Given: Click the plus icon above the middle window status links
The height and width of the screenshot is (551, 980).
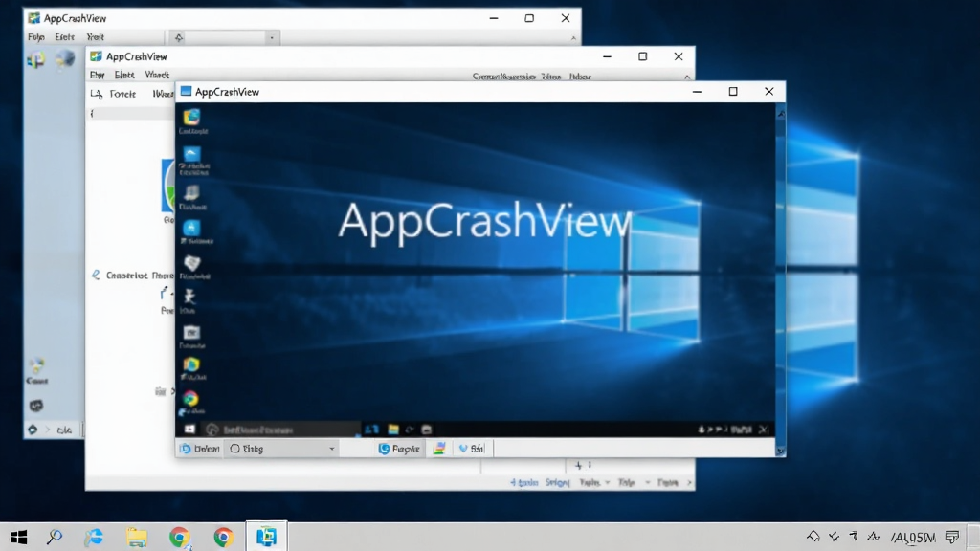Looking at the screenshot, I should point(579,465).
